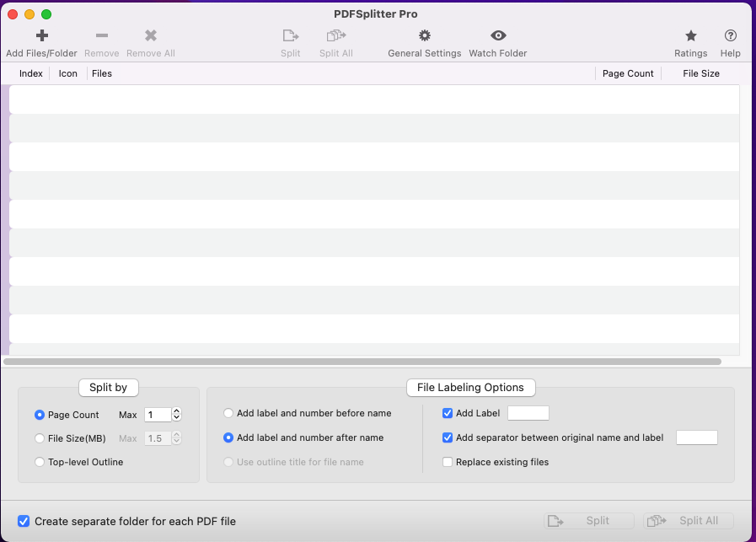Click the Remove All cross icon
This screenshot has height=542, width=756.
point(151,35)
